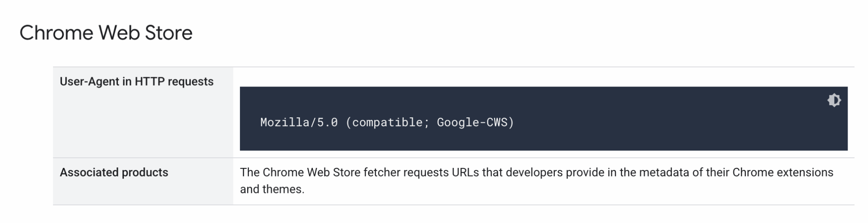Viewport: 868px width, 223px height.
Task: Select the User-Agent in HTTP requests label
Action: point(136,81)
